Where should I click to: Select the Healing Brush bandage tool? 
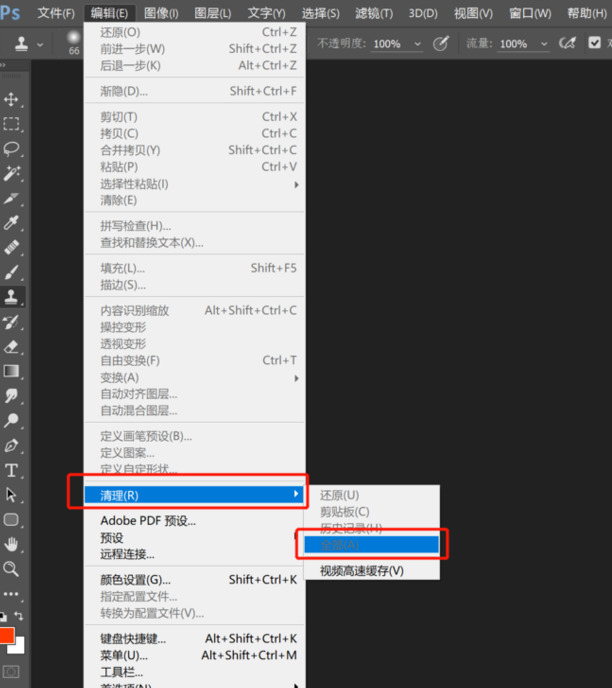pyautogui.click(x=11, y=247)
